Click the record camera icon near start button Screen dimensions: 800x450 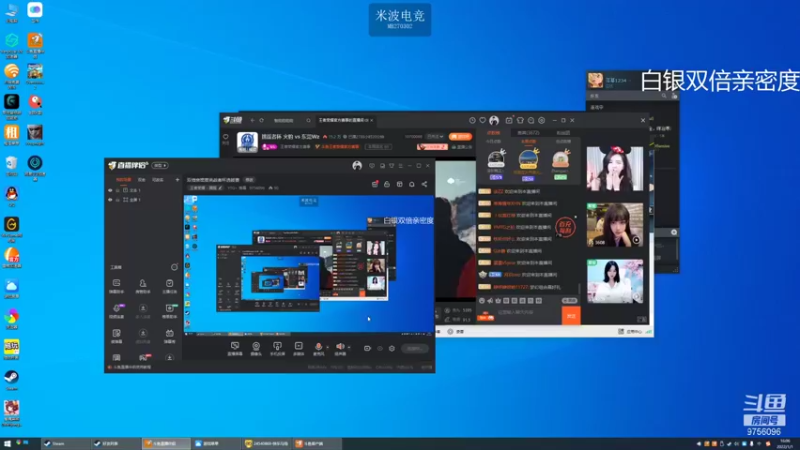(367, 348)
